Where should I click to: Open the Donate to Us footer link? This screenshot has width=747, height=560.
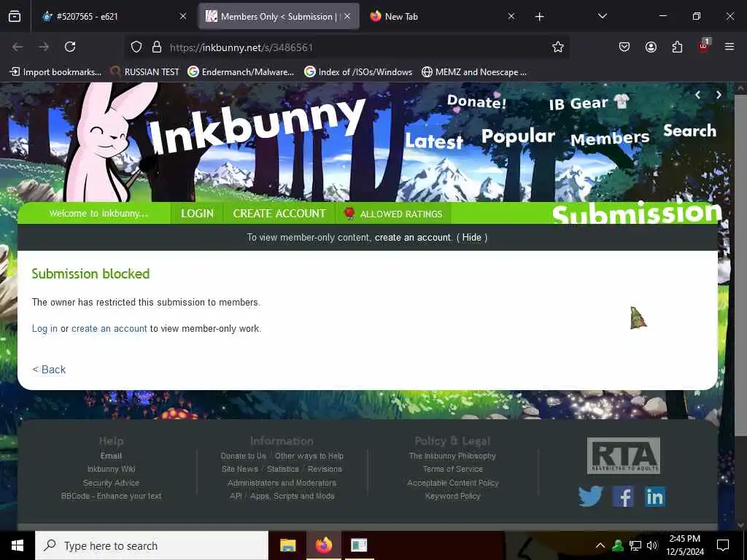[x=244, y=456]
